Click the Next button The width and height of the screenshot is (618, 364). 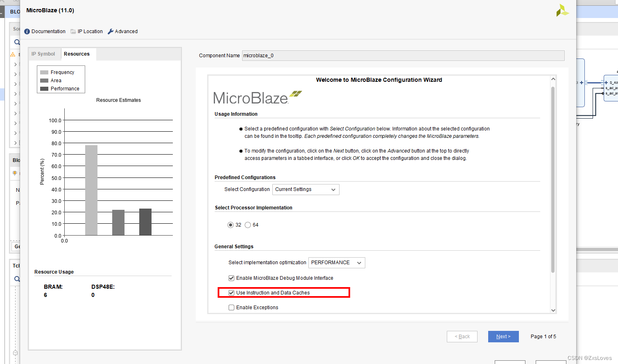click(x=503, y=337)
